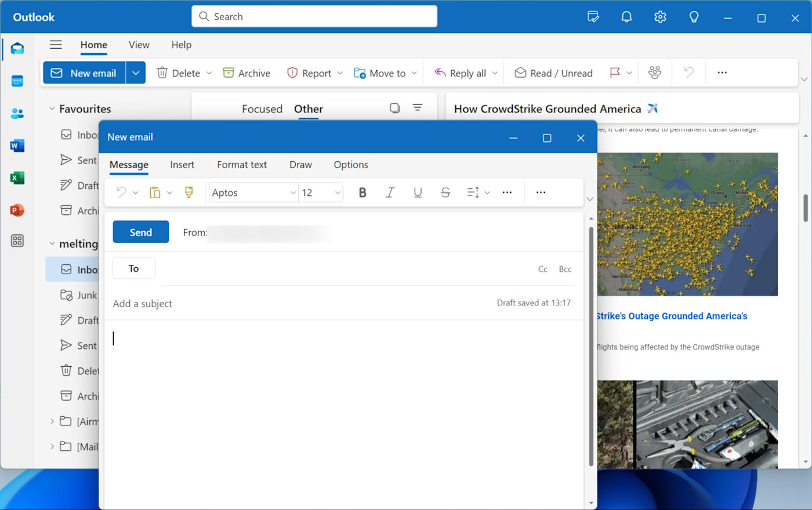Screen dimensions: 812x510
Task: Expand the [Airm folder tree item
Action: coord(52,421)
